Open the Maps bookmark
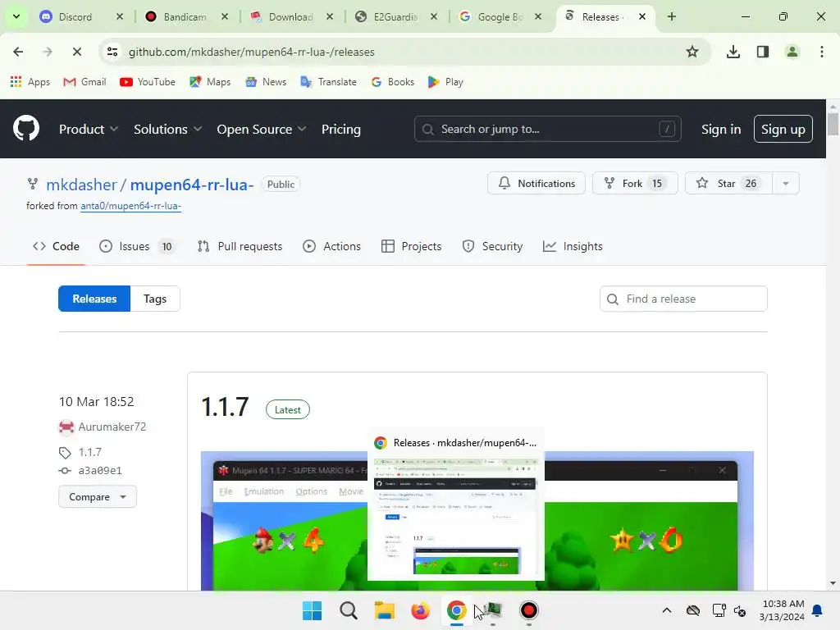This screenshot has height=630, width=840. tap(210, 82)
